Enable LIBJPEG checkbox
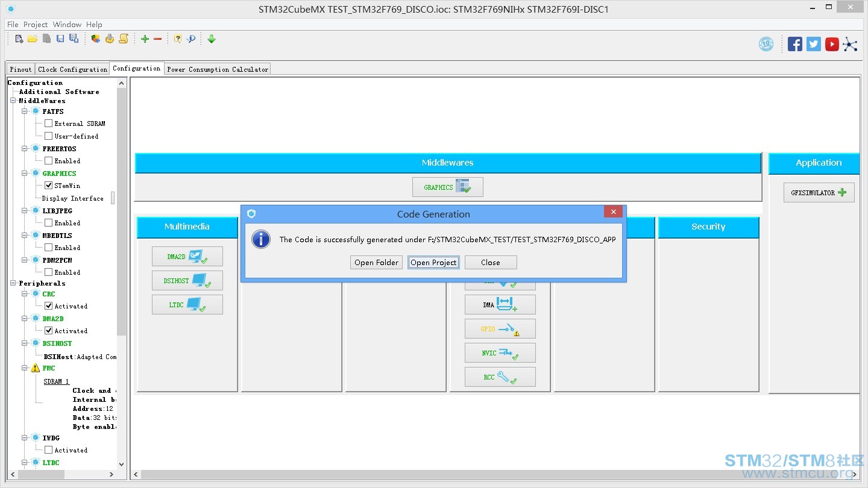This screenshot has height=488, width=868. [x=49, y=222]
